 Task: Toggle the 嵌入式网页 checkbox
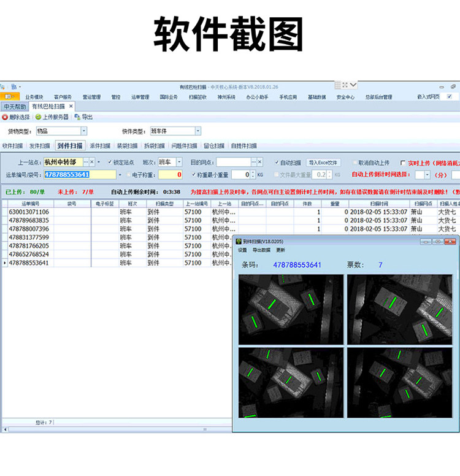[450, 96]
